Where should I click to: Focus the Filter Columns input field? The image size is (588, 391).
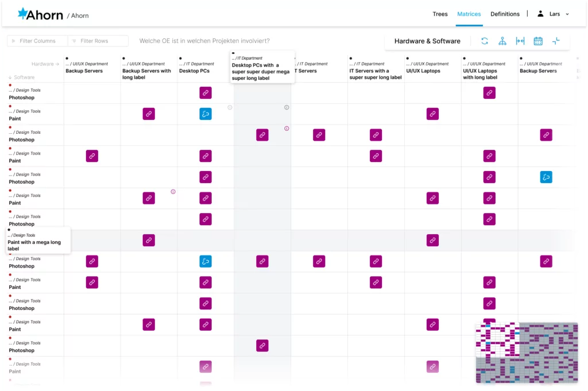(37, 41)
